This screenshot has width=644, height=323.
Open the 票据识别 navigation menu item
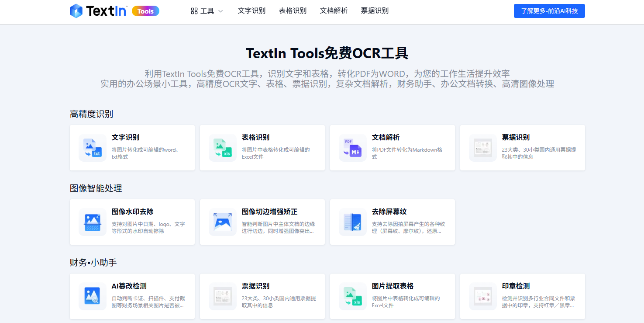click(x=375, y=11)
